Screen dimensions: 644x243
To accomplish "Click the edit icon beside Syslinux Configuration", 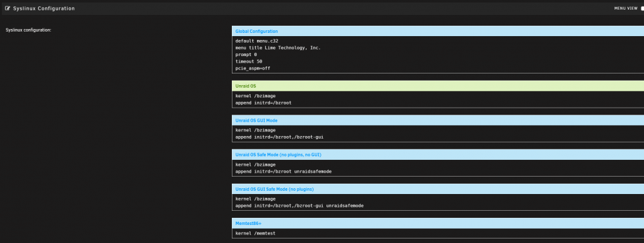I will tap(8, 8).
